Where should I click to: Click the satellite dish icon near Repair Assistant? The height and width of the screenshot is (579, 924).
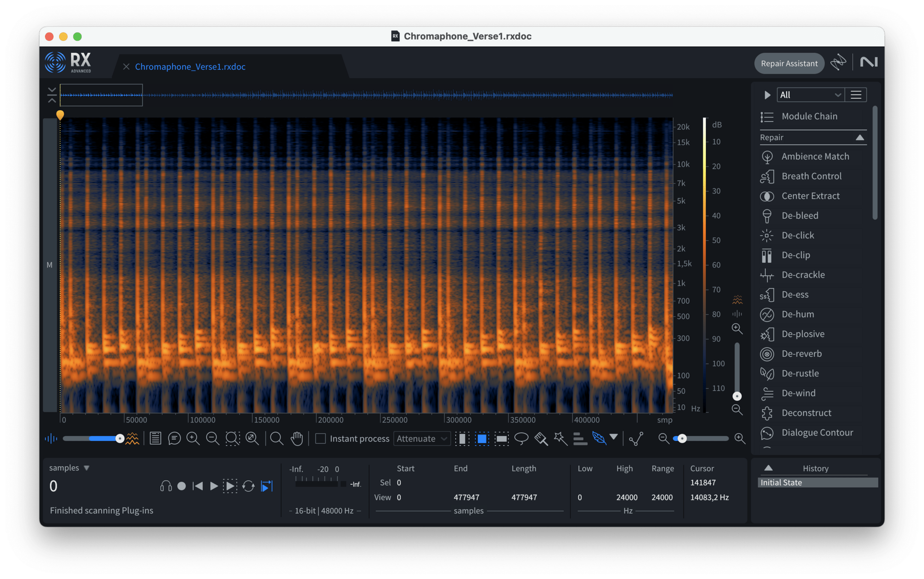[838, 63]
